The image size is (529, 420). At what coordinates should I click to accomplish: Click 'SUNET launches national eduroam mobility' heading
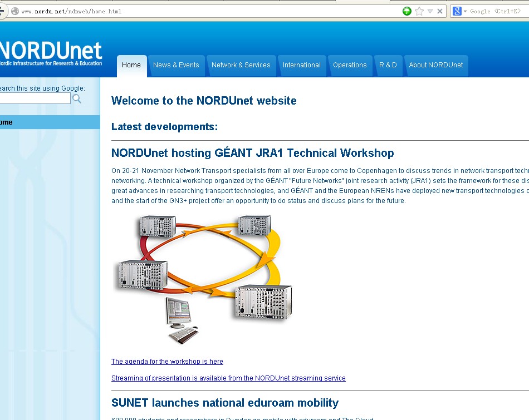(225, 403)
